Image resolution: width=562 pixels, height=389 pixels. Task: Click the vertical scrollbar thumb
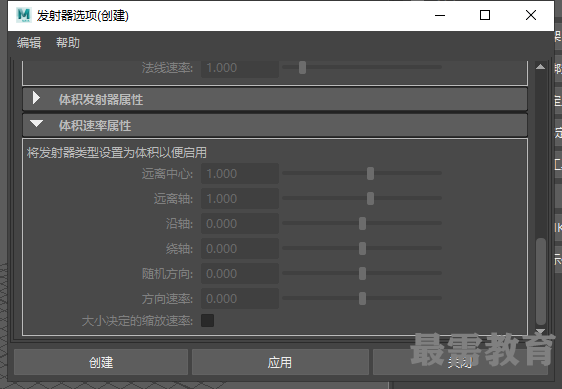click(541, 281)
